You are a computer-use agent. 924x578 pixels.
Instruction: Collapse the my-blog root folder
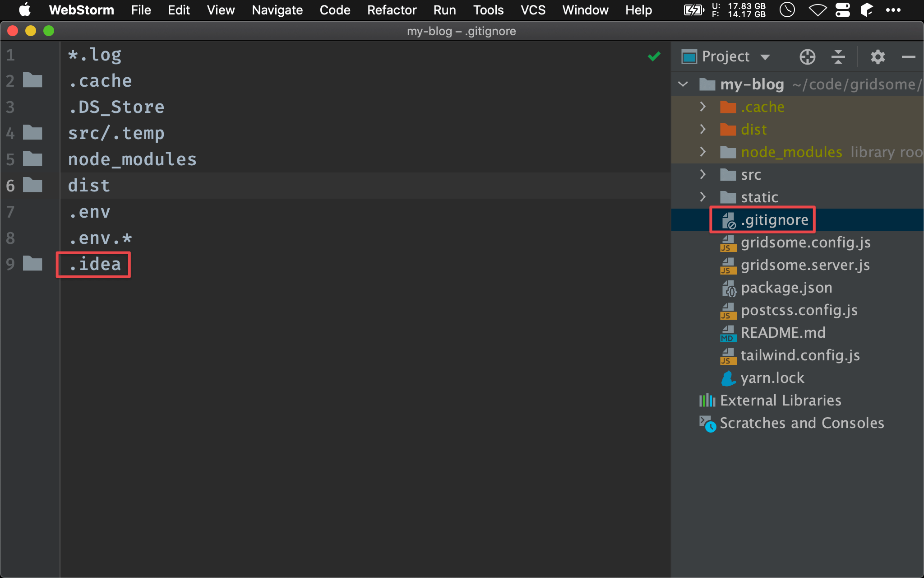click(683, 84)
